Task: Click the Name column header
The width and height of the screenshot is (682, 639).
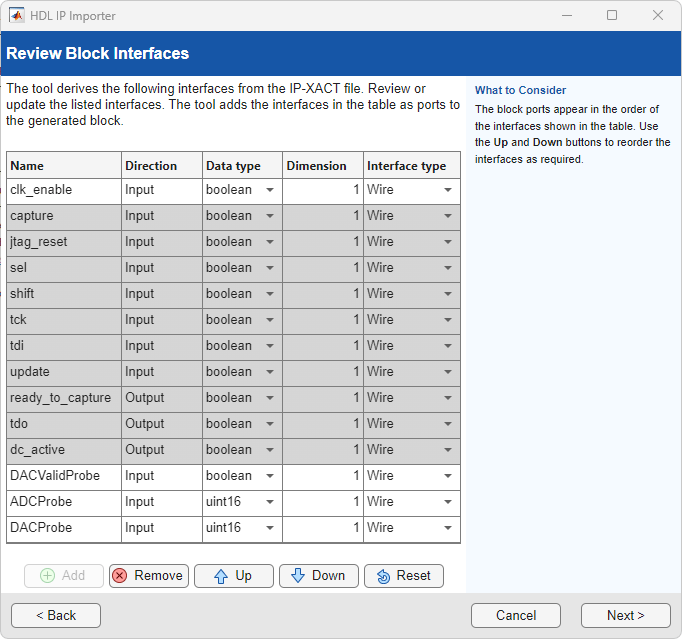Action: tap(63, 166)
